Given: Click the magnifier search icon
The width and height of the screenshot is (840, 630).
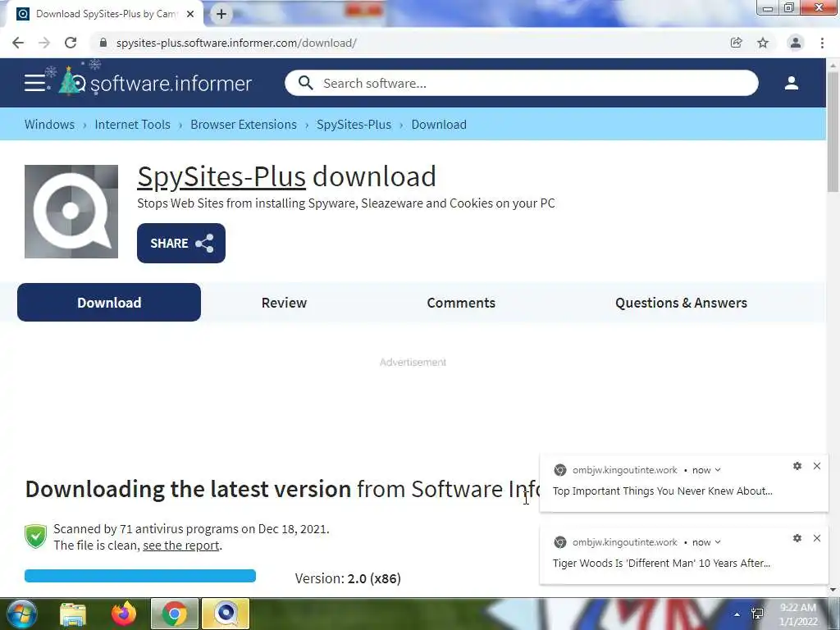Looking at the screenshot, I should click(305, 83).
